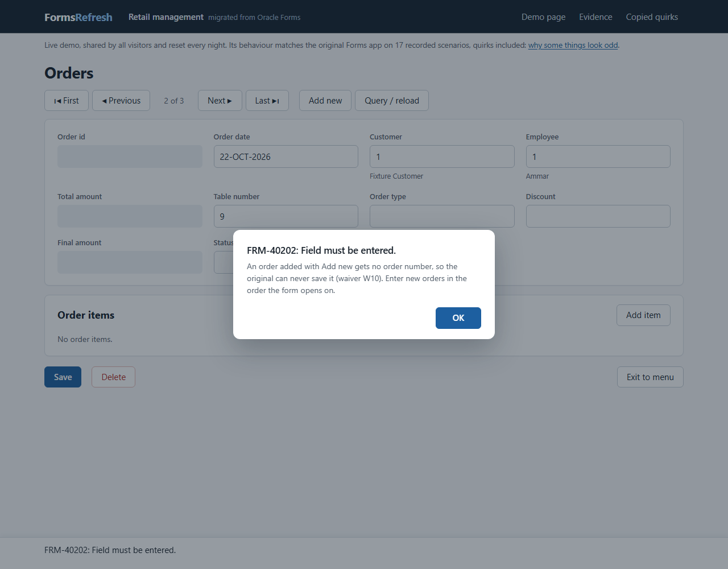Click the Order date field
The width and height of the screenshot is (728, 569).
click(x=286, y=156)
